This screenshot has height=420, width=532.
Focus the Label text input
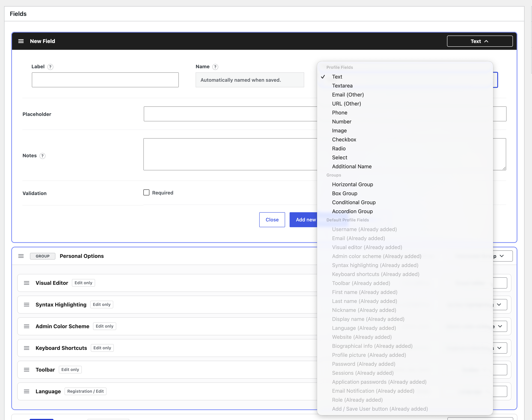pos(105,80)
